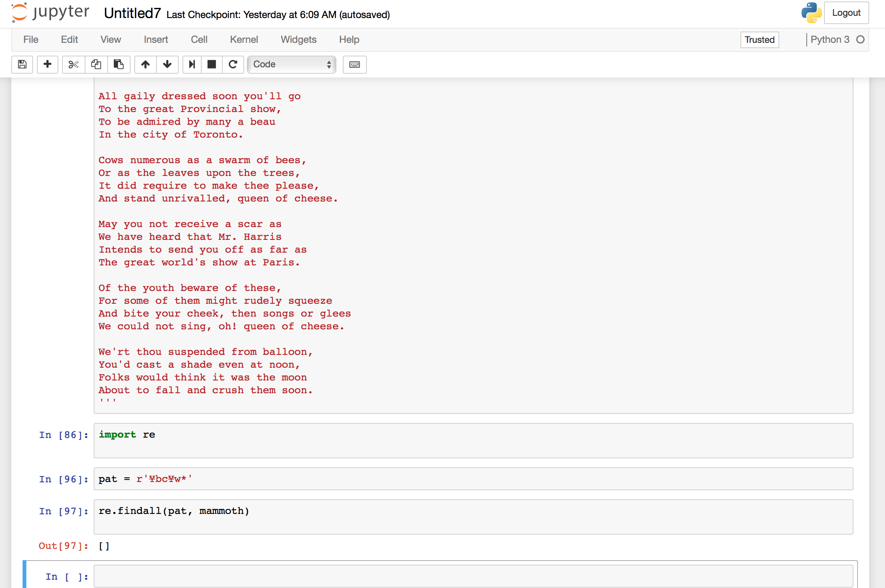This screenshot has width=885, height=588.
Task: Move selected cell down arrow
Action: click(167, 64)
